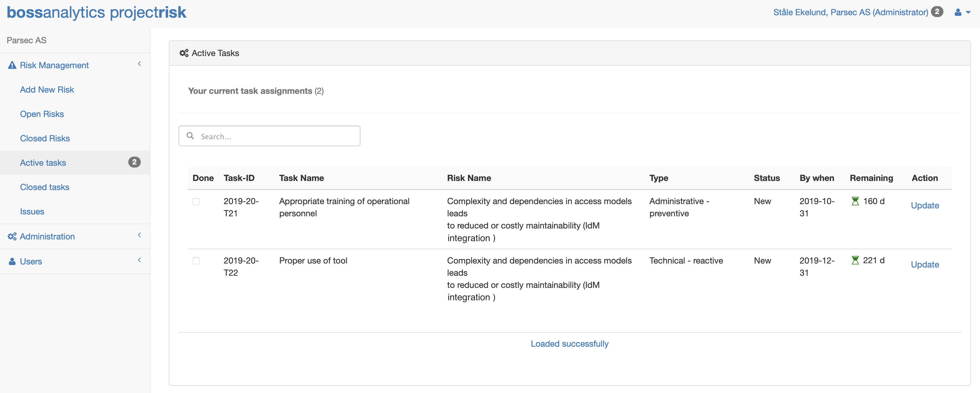Click the search magnifier icon

point(190,136)
